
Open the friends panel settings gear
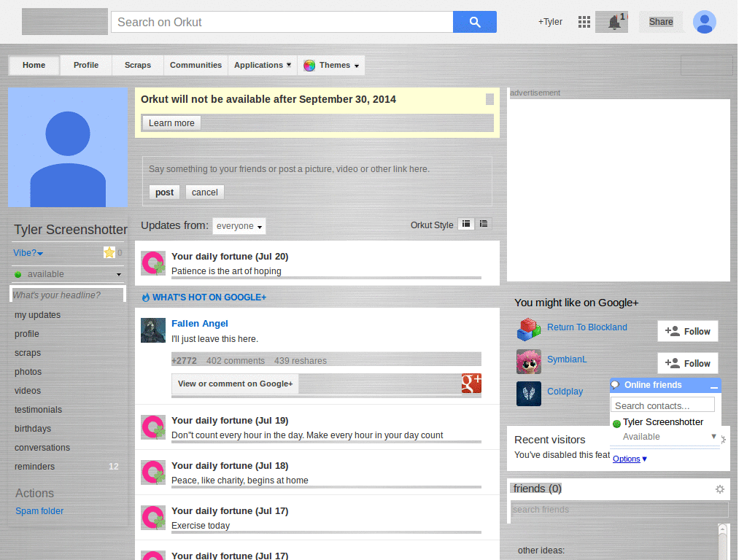pyautogui.click(x=720, y=489)
